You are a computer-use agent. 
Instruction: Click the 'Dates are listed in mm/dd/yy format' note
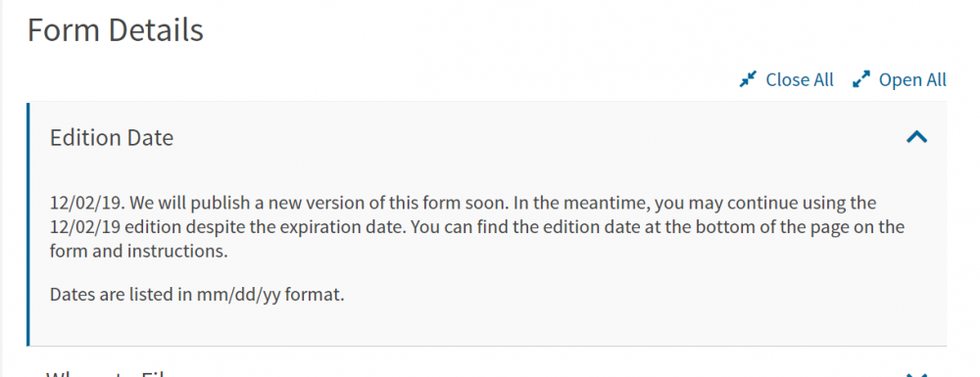click(197, 294)
